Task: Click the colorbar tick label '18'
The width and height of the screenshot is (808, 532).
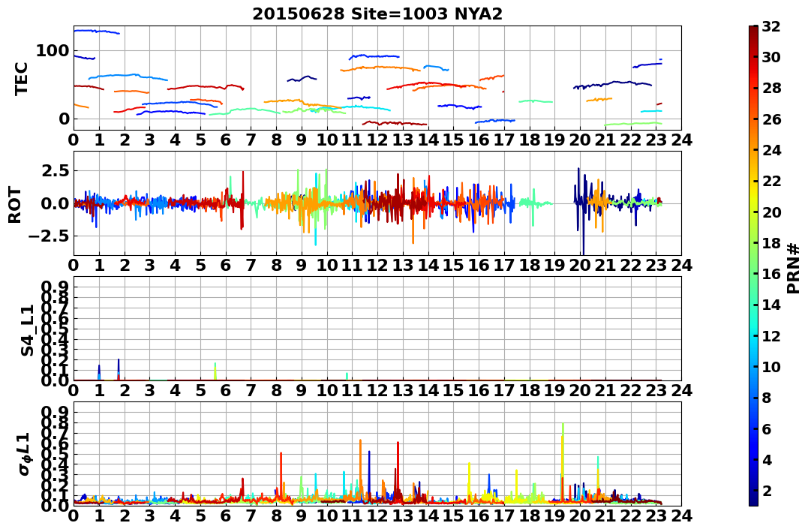Action: pyautogui.click(x=771, y=243)
